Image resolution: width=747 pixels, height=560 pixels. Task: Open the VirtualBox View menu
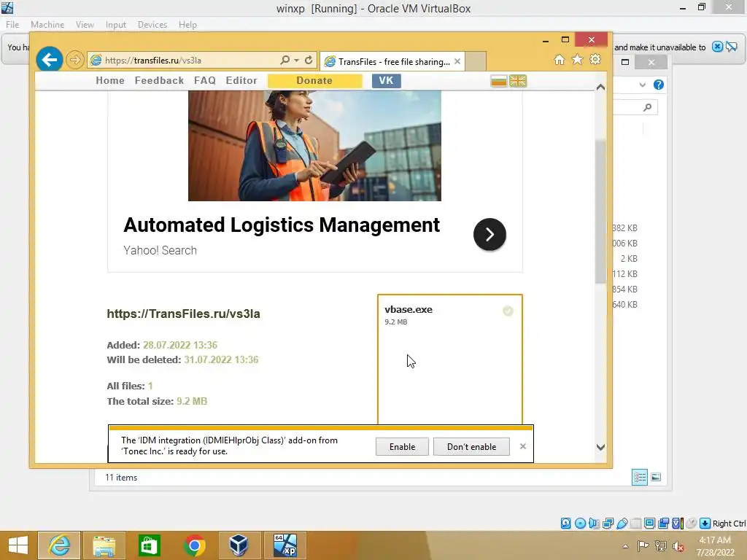tap(85, 25)
